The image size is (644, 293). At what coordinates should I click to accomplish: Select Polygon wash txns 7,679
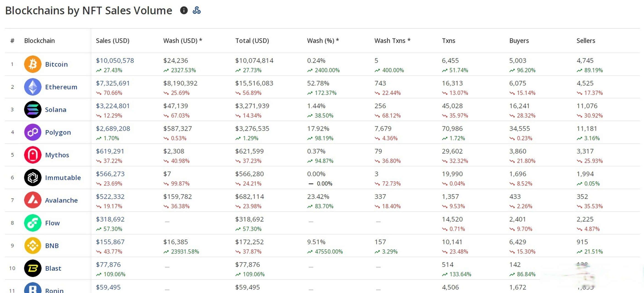(x=383, y=129)
